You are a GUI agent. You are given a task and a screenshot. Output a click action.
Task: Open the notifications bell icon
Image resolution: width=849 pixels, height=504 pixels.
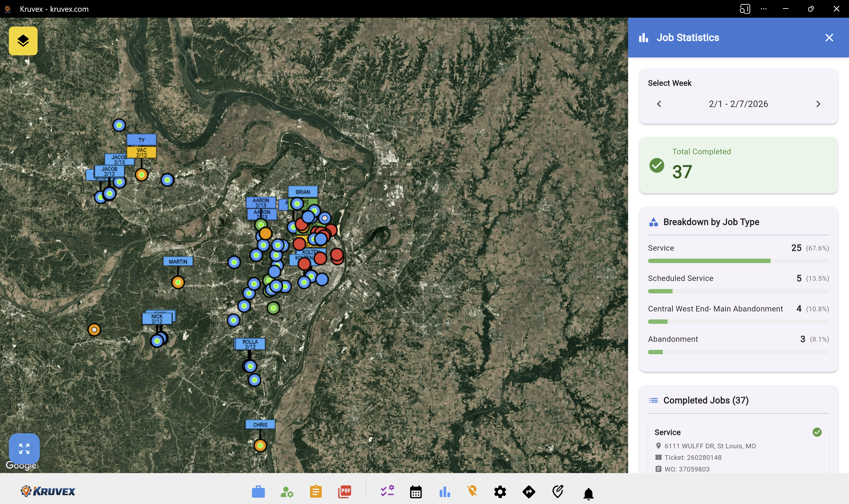tap(588, 493)
